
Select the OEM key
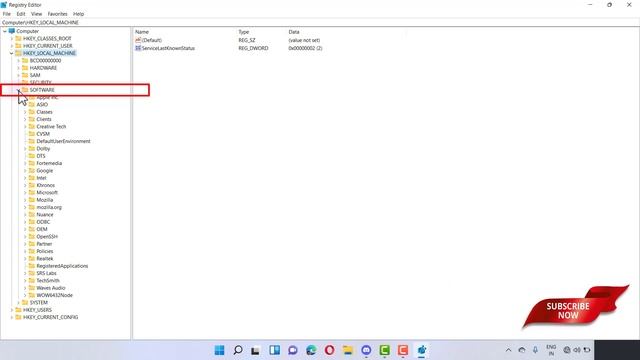42,229
